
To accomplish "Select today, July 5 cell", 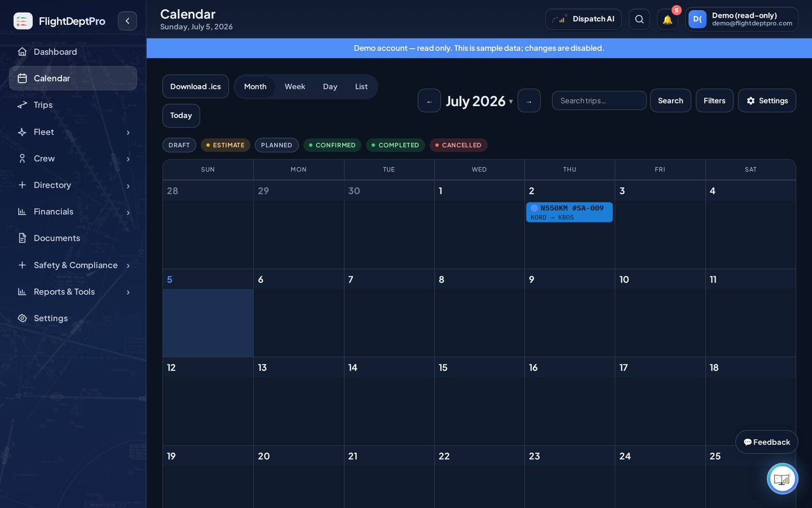I will click(x=208, y=313).
